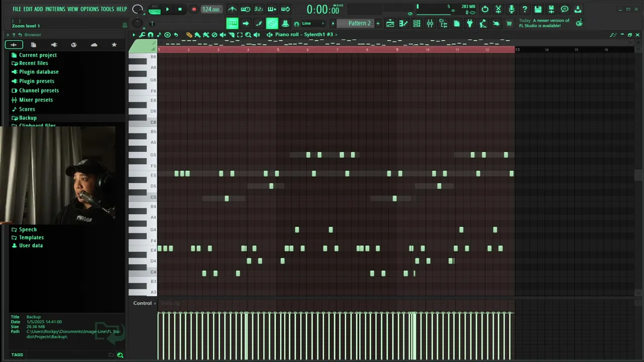Open the TOOLS menu

click(107, 9)
